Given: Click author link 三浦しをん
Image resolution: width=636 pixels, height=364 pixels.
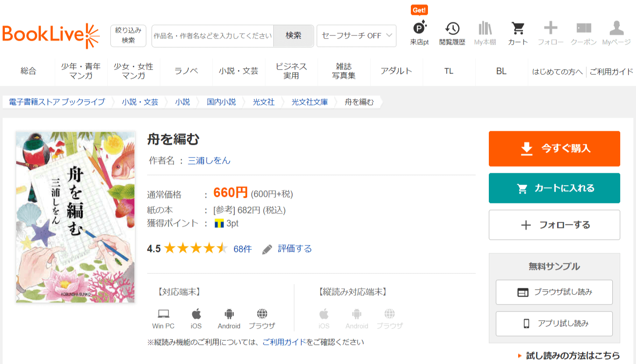Looking at the screenshot, I should tap(209, 161).
